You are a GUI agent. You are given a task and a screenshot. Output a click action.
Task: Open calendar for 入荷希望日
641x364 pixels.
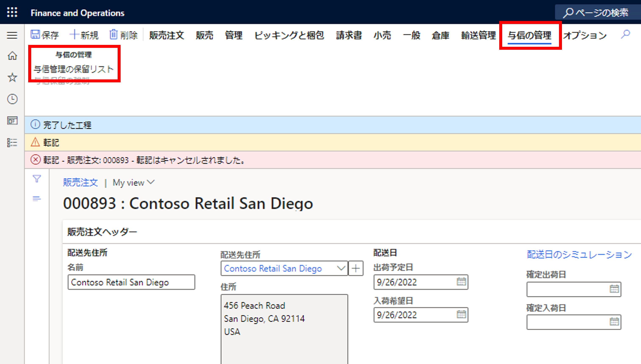click(x=461, y=314)
